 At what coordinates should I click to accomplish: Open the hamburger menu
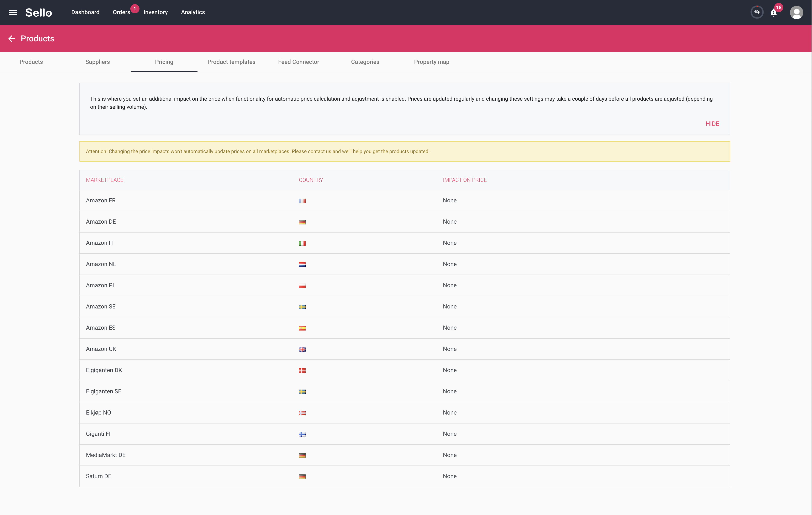click(x=13, y=12)
